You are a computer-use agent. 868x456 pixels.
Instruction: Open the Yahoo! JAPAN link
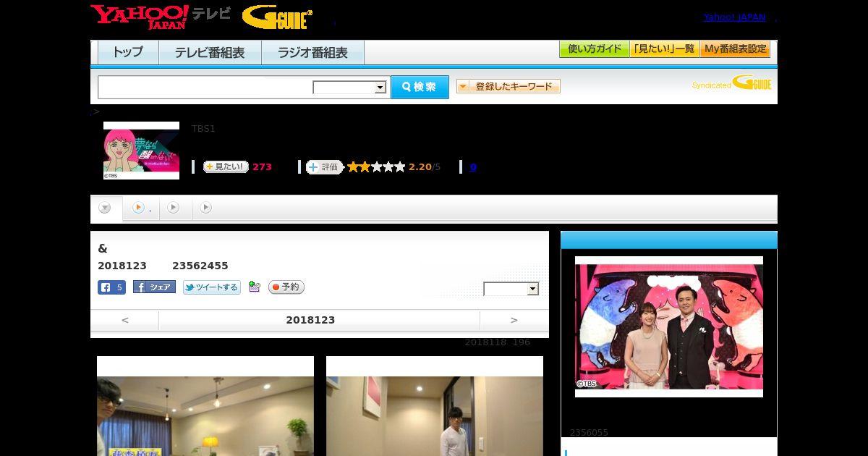tap(734, 17)
